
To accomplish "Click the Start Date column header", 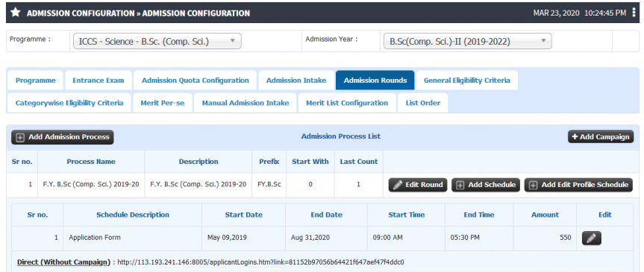I will (243, 215).
